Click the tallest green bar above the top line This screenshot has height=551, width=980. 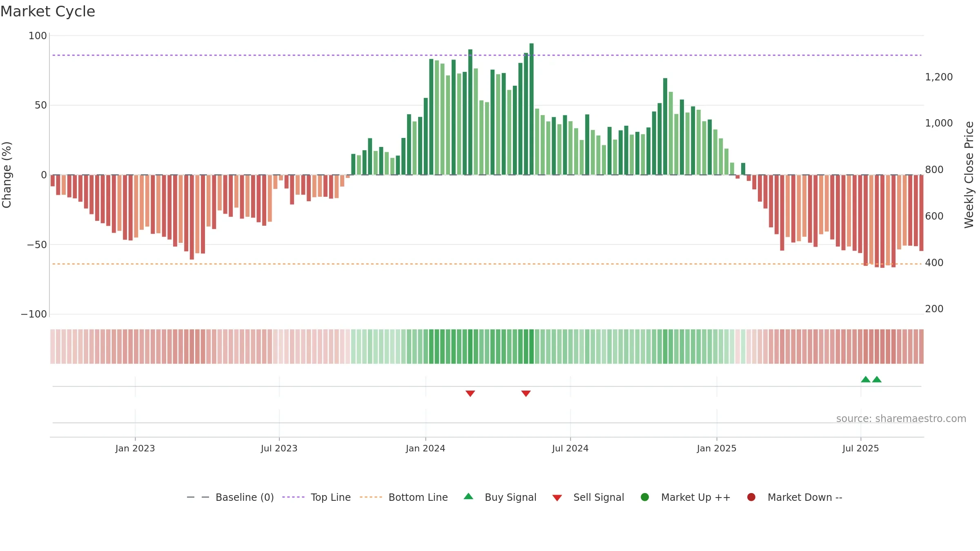click(x=531, y=109)
